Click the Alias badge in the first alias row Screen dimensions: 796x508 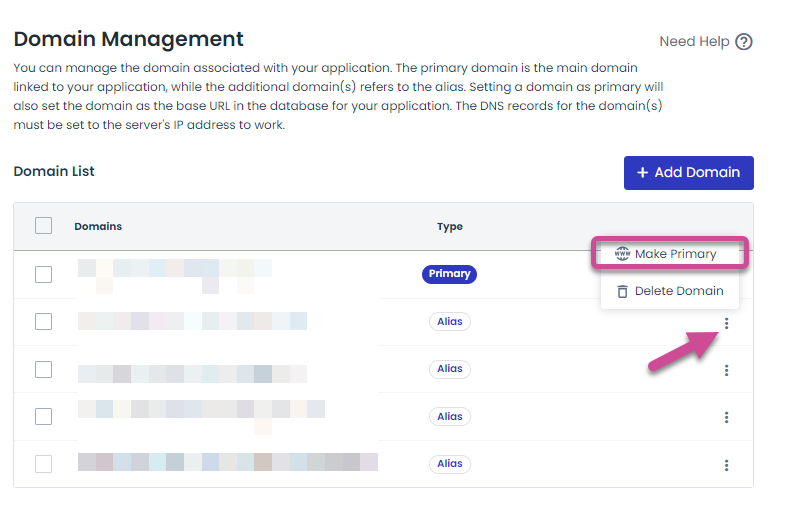point(450,321)
